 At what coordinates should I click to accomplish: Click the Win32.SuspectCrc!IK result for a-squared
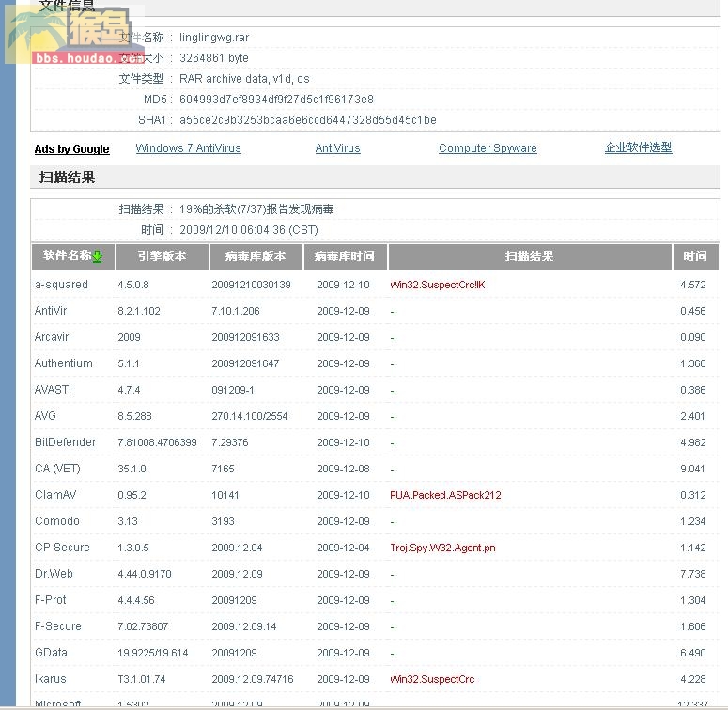pyautogui.click(x=438, y=285)
